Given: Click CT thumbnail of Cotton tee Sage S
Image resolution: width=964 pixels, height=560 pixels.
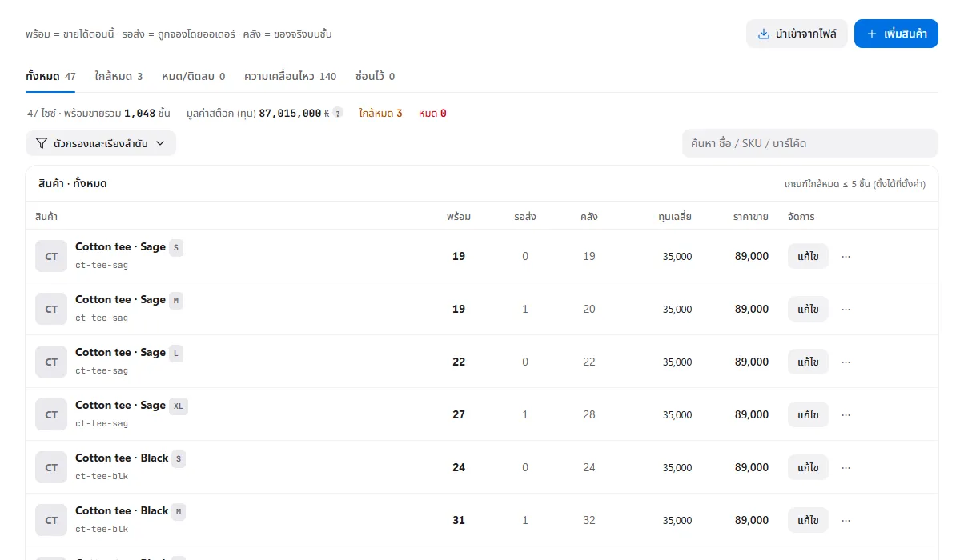Looking at the screenshot, I should point(51,256).
